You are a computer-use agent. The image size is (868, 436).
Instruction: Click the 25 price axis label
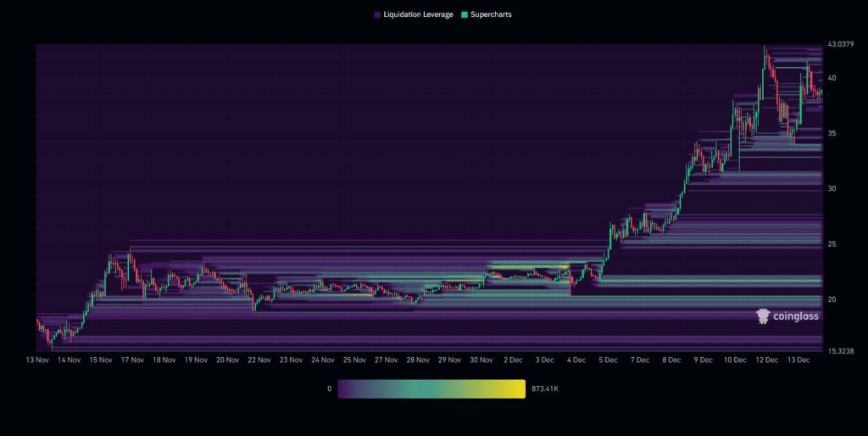tap(832, 244)
